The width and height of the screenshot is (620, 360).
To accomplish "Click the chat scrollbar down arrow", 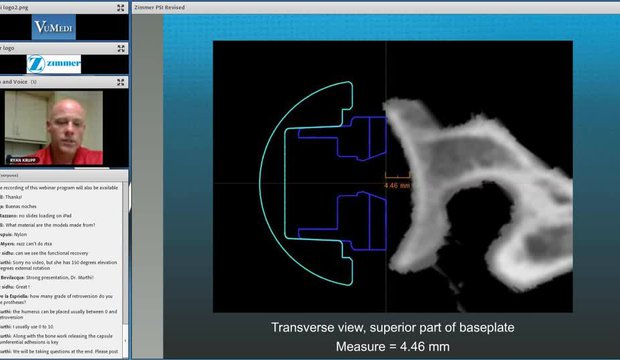I will [x=125, y=340].
